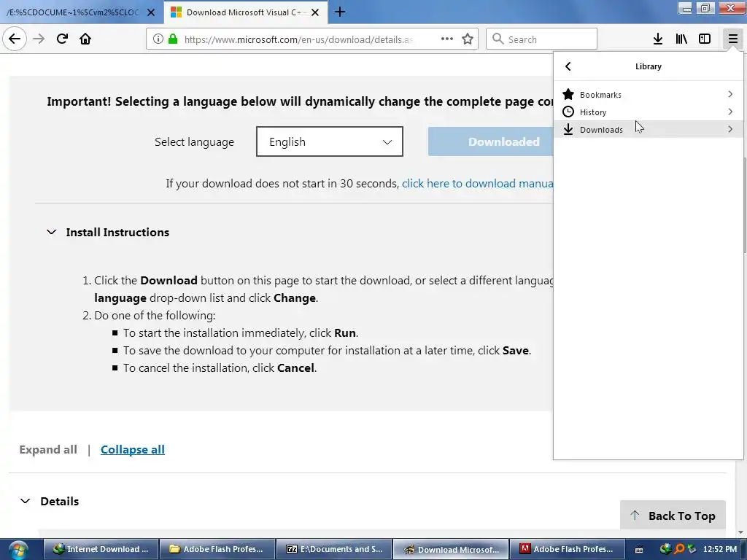Click the browser forward arrow
This screenshot has height=560, width=747.
(39, 39)
